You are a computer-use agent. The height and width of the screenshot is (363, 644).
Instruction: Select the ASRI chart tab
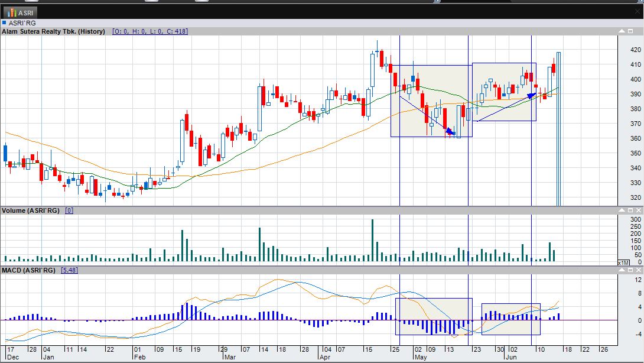click(20, 13)
